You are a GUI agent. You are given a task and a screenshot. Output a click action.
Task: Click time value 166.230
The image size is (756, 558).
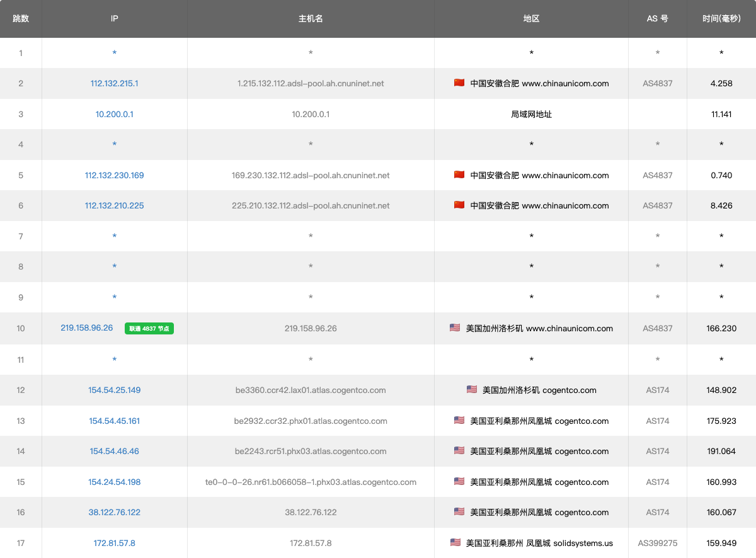[721, 328]
